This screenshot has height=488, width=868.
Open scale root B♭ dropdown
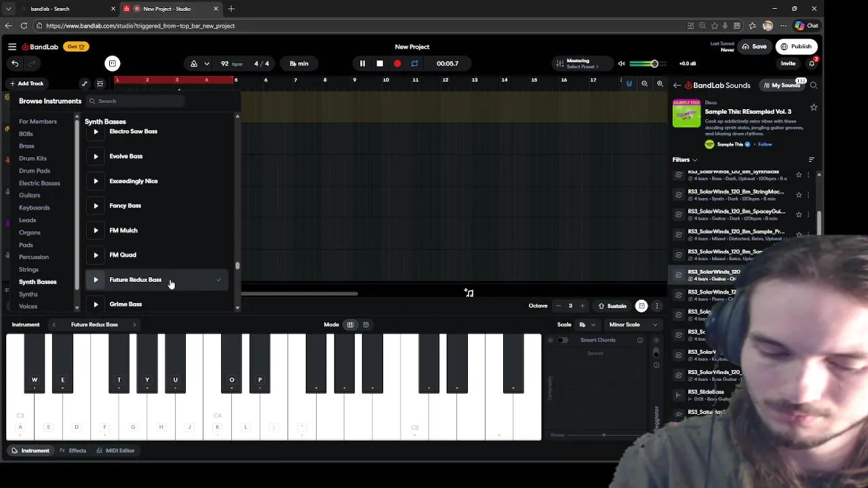click(x=587, y=325)
